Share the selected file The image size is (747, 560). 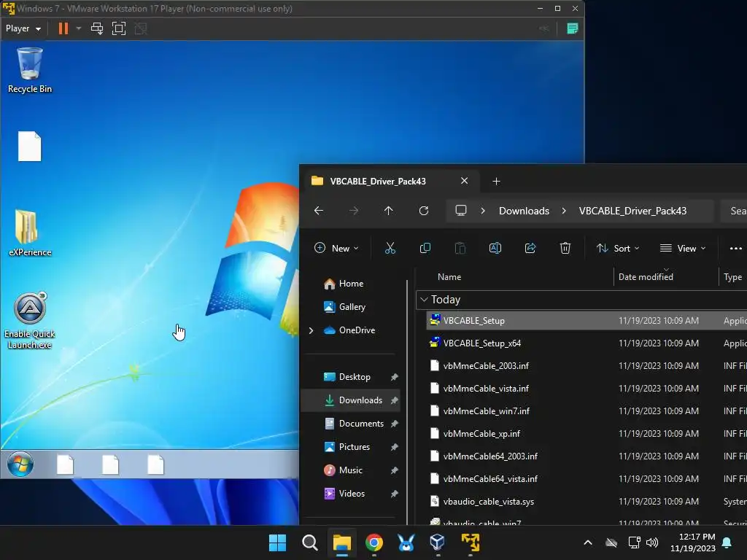click(x=530, y=248)
